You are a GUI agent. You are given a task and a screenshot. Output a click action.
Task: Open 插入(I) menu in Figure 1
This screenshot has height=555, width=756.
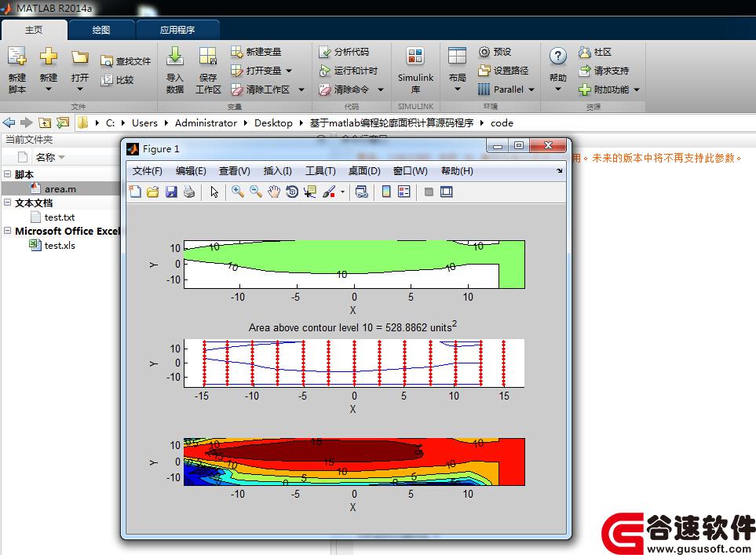(x=277, y=170)
